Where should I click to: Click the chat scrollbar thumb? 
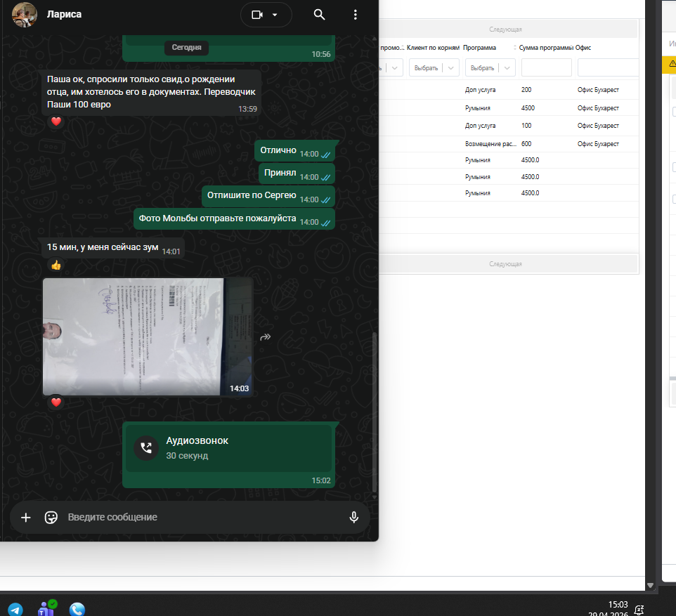[375, 412]
